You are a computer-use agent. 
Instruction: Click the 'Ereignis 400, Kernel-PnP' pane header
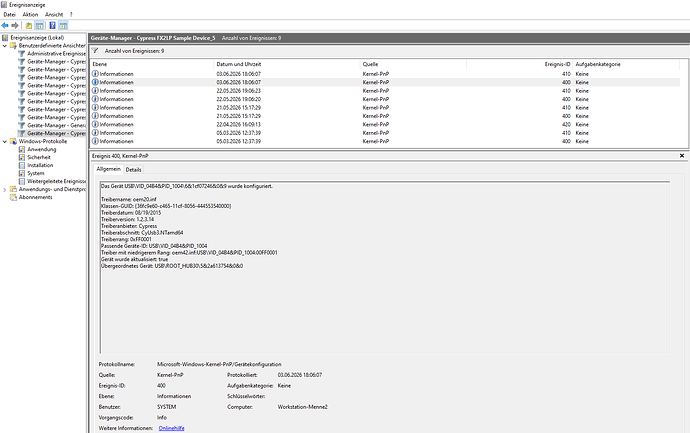(x=120, y=156)
